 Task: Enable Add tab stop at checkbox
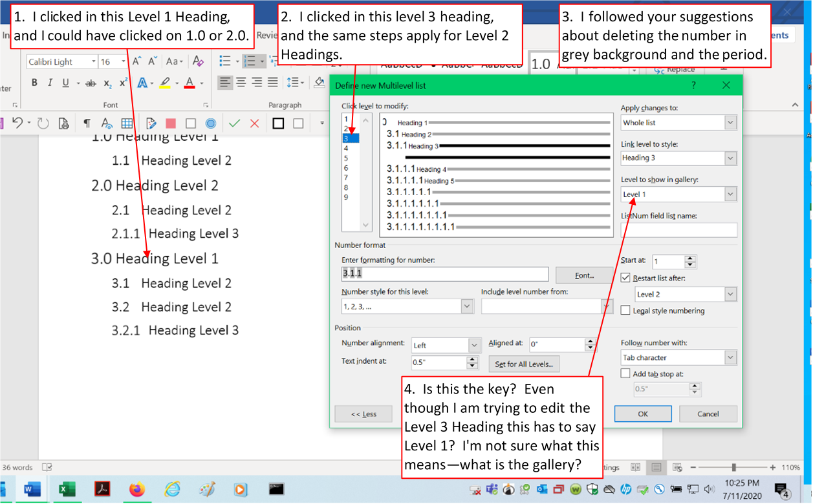(625, 373)
